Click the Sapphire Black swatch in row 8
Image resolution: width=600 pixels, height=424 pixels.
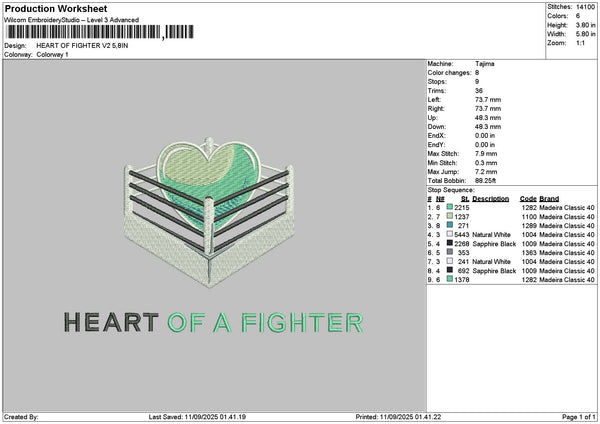[450, 270]
